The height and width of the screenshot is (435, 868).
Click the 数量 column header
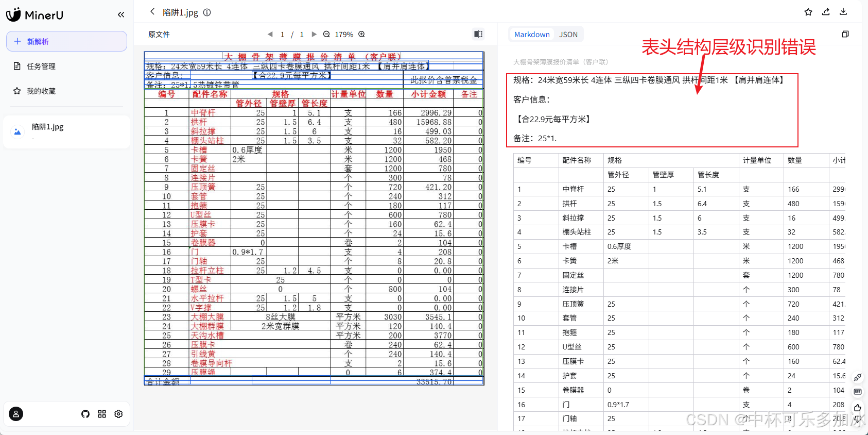806,160
